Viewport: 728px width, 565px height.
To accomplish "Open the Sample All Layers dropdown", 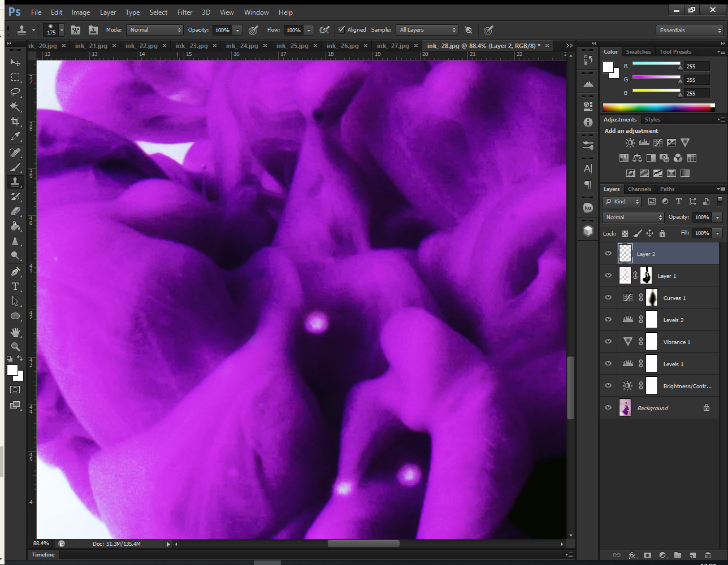I will (x=427, y=30).
